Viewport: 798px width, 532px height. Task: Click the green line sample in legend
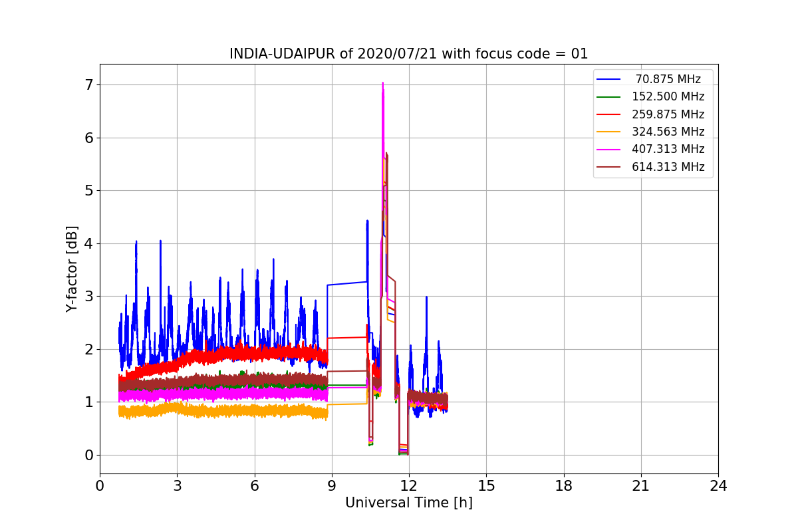tap(609, 97)
